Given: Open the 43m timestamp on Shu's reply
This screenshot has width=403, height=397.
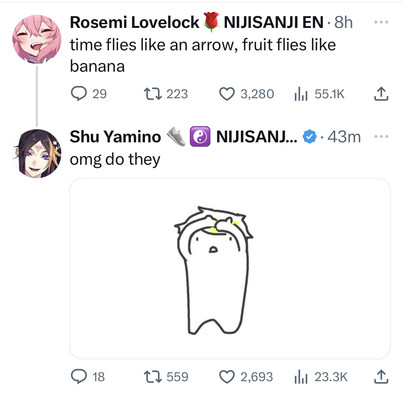Looking at the screenshot, I should pyautogui.click(x=344, y=137).
